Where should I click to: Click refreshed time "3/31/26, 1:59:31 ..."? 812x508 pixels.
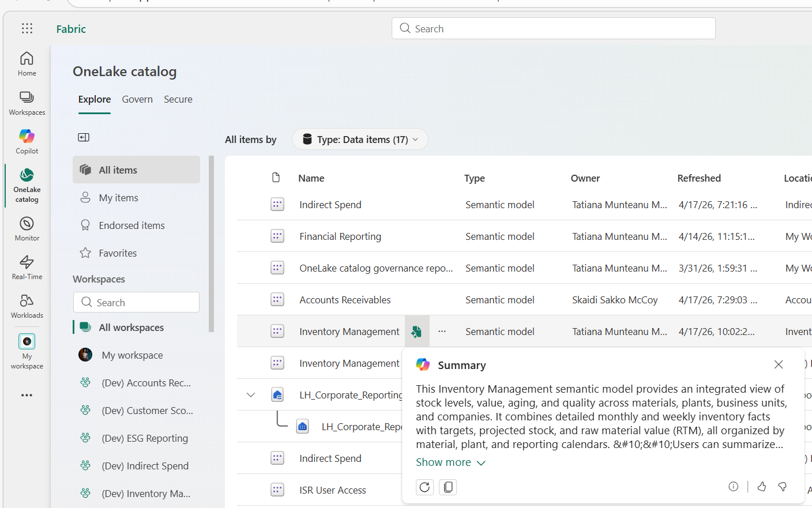tap(718, 268)
